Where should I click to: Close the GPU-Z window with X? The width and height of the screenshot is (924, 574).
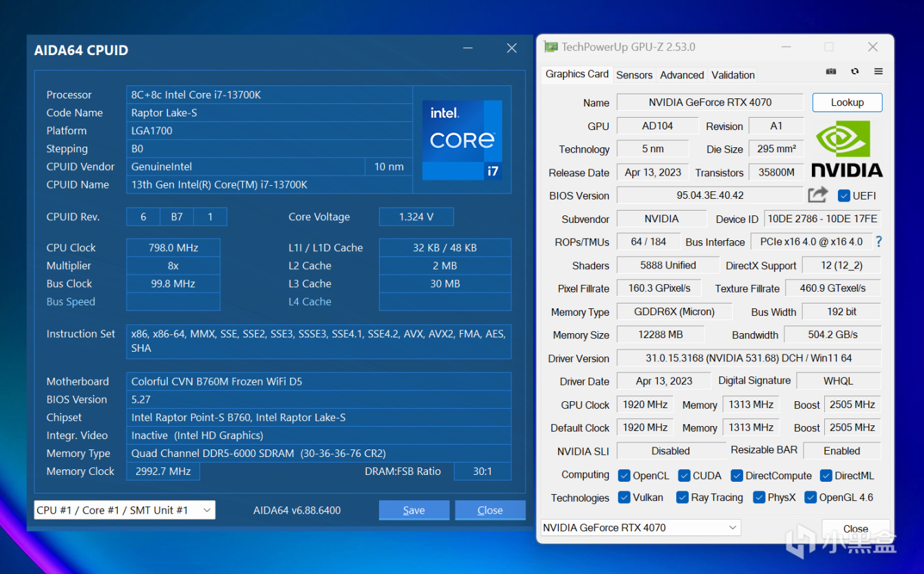[x=872, y=47]
